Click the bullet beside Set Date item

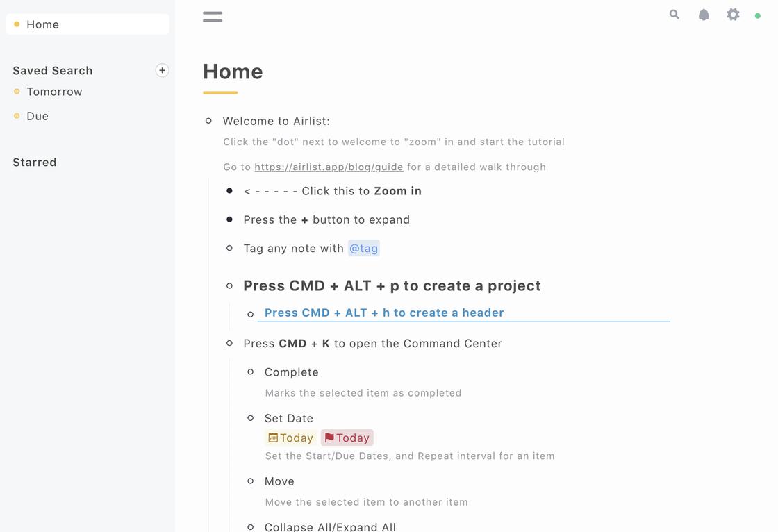point(251,418)
